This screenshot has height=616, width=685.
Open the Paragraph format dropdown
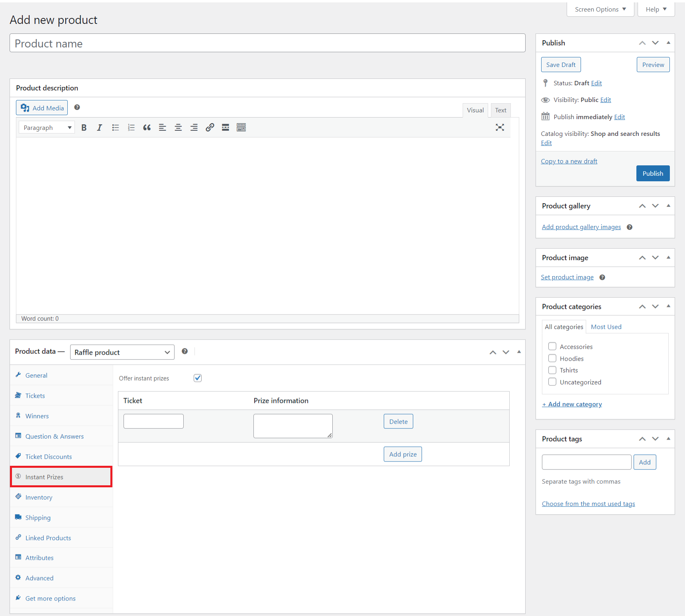click(x=47, y=128)
